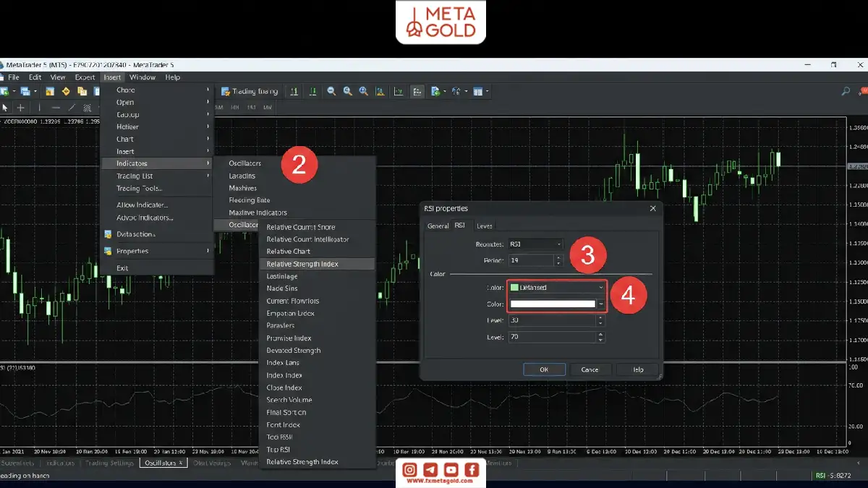Image resolution: width=868 pixels, height=488 pixels.
Task: Click the Help button in RSI dialog
Action: [x=638, y=369]
